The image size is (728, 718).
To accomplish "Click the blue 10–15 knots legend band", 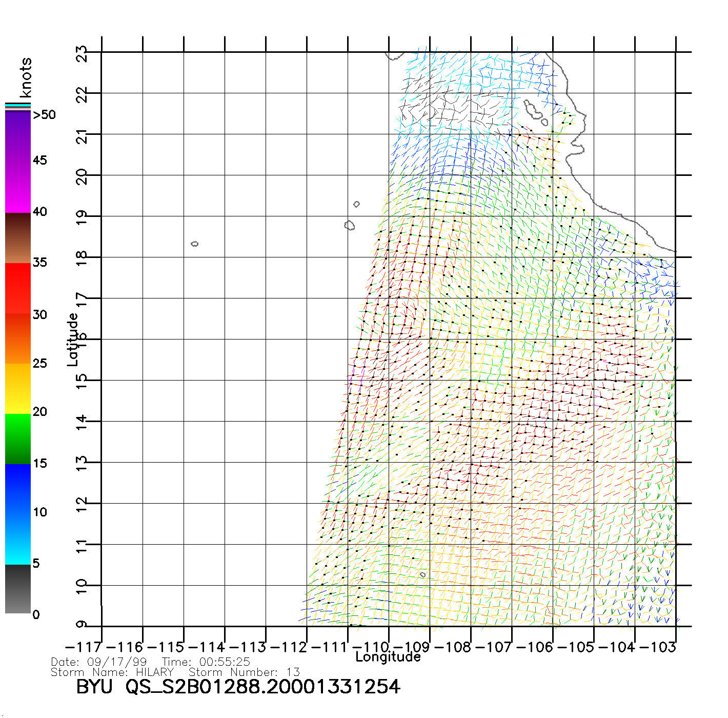I will [x=18, y=489].
